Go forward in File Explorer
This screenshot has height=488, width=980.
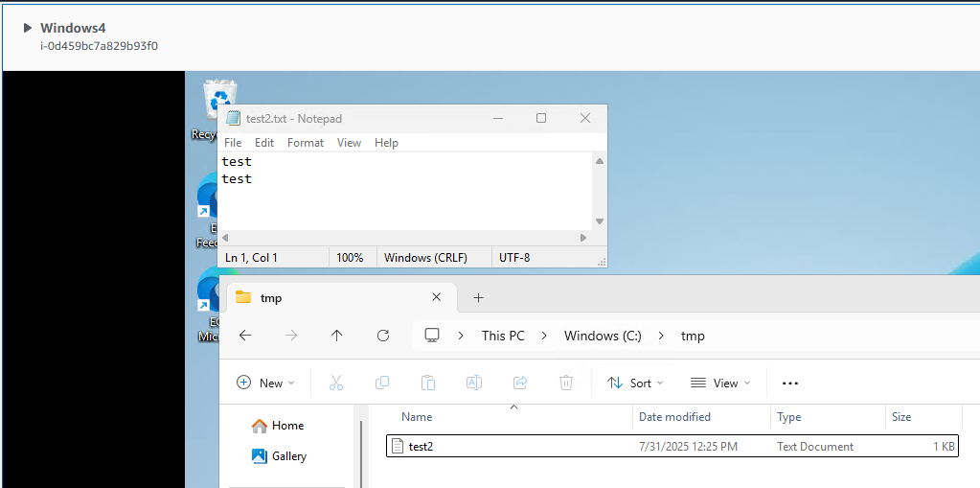[x=291, y=336]
